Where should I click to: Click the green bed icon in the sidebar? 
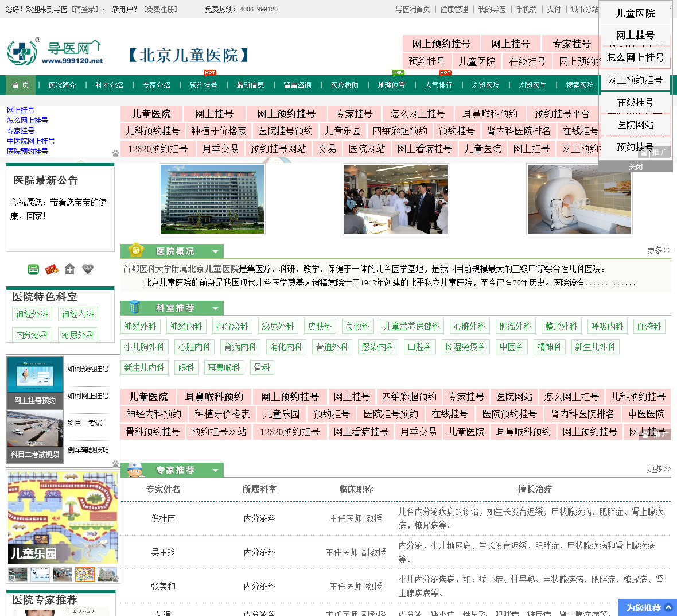pyautogui.click(x=33, y=269)
